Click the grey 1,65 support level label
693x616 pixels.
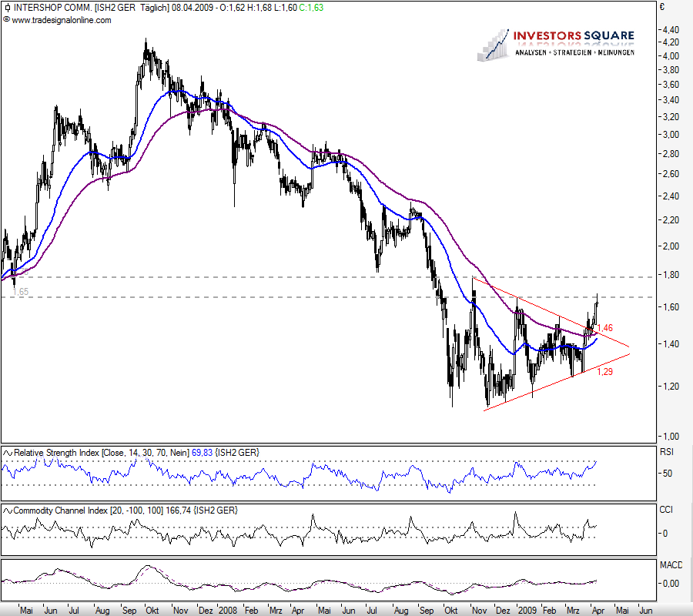pyautogui.click(x=21, y=292)
